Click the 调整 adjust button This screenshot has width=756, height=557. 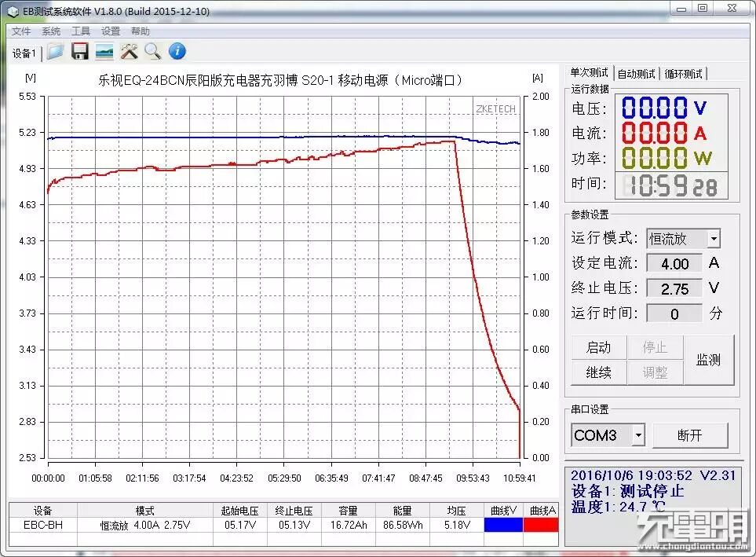[x=655, y=372]
